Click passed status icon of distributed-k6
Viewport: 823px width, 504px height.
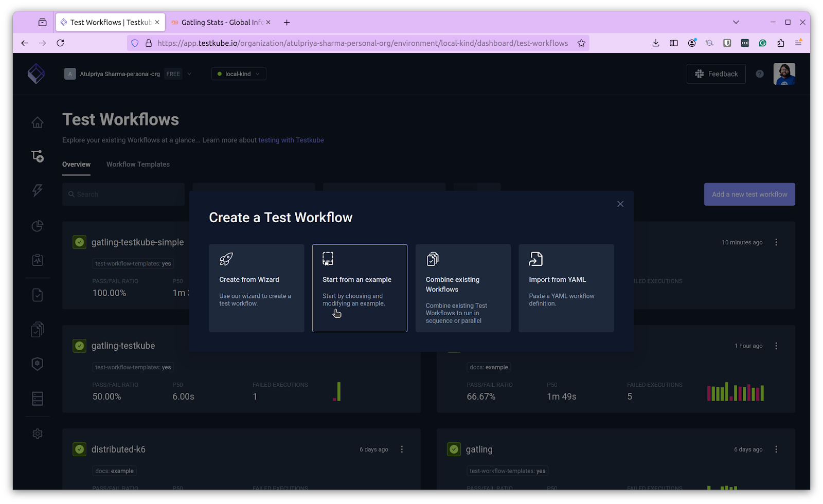(80, 449)
